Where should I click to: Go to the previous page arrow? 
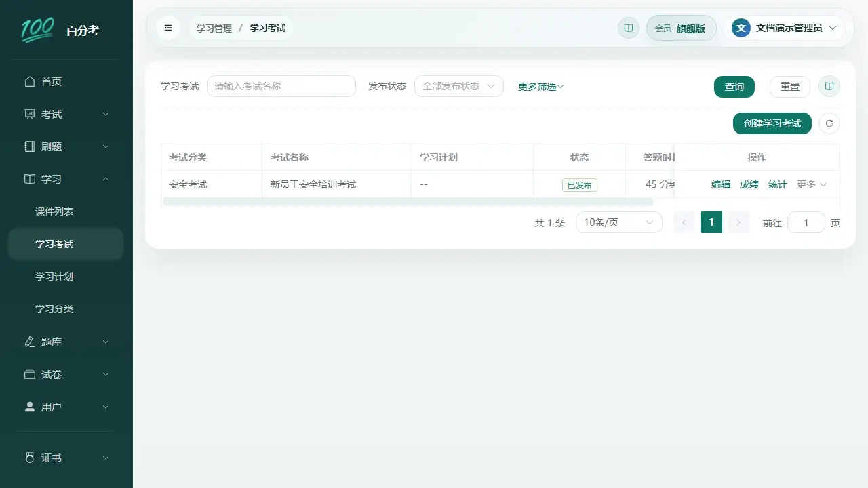[684, 222]
